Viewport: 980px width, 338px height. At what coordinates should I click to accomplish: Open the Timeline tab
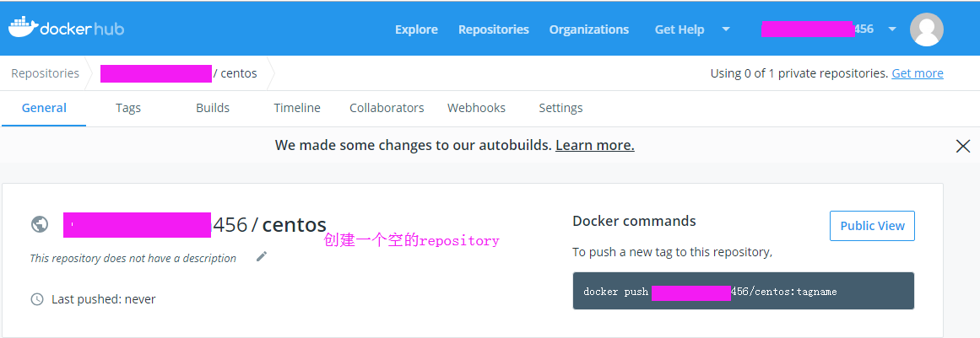(297, 108)
